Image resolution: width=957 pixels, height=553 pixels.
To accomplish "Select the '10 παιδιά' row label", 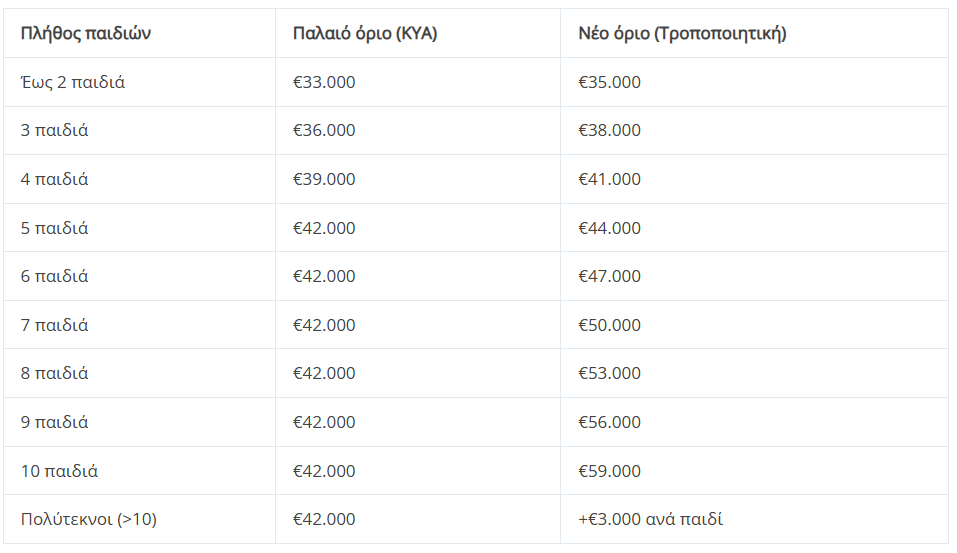I will (59, 471).
